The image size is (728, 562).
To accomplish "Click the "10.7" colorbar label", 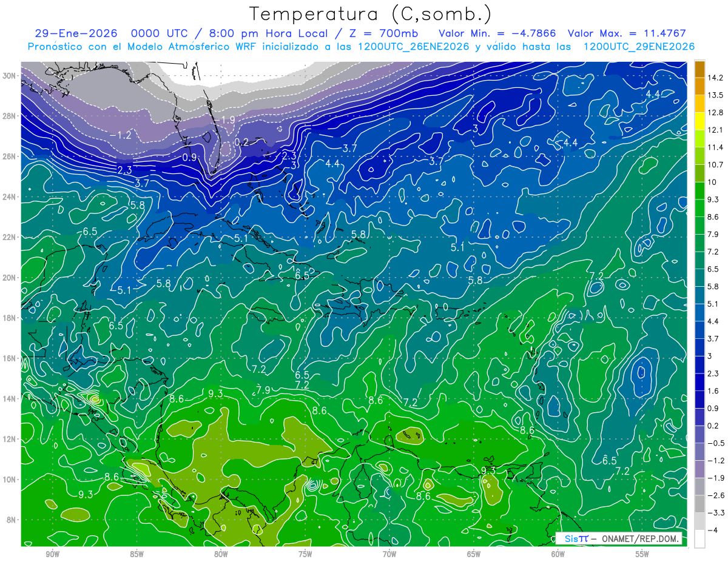I will tap(716, 164).
